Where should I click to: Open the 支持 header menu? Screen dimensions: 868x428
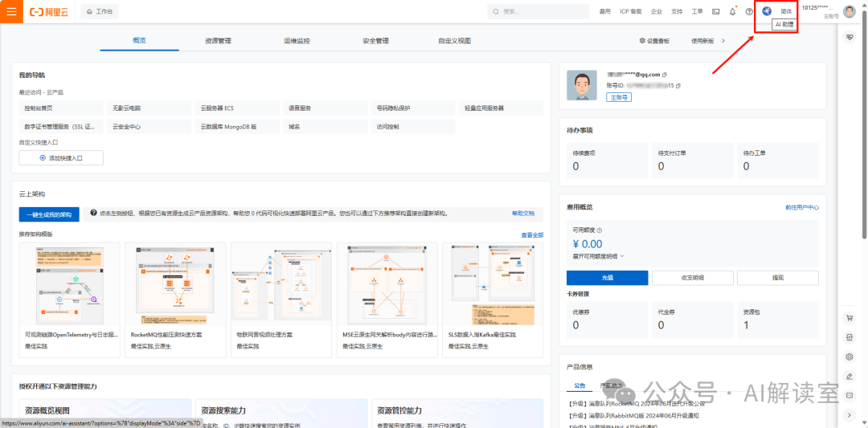point(677,11)
